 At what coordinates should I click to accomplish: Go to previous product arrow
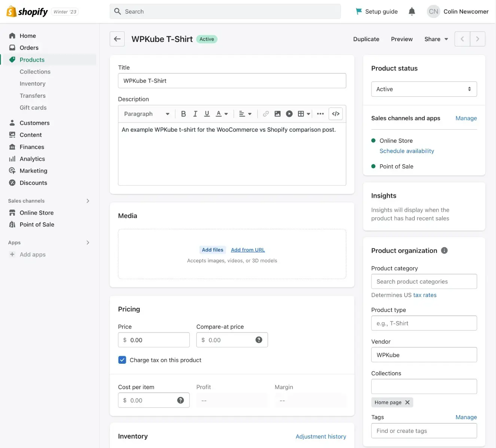[462, 39]
